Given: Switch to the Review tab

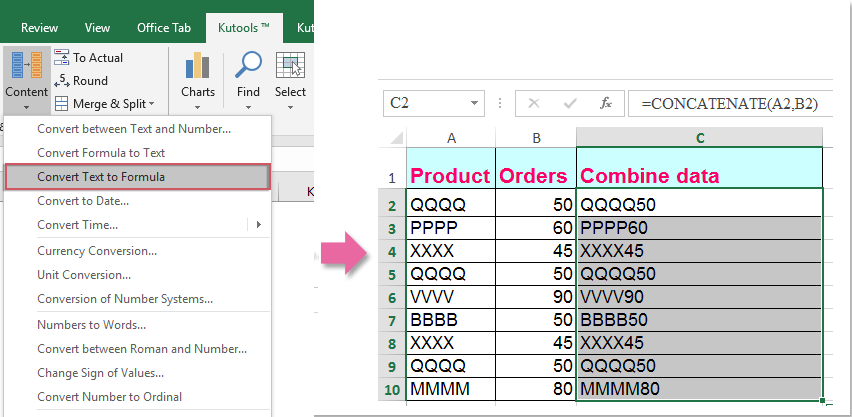Looking at the screenshot, I should click(x=39, y=27).
